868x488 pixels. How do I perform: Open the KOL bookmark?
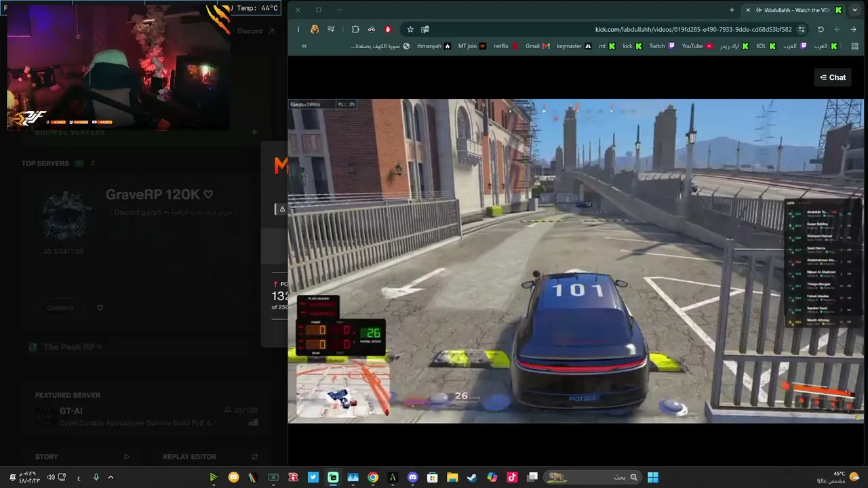tap(766, 46)
